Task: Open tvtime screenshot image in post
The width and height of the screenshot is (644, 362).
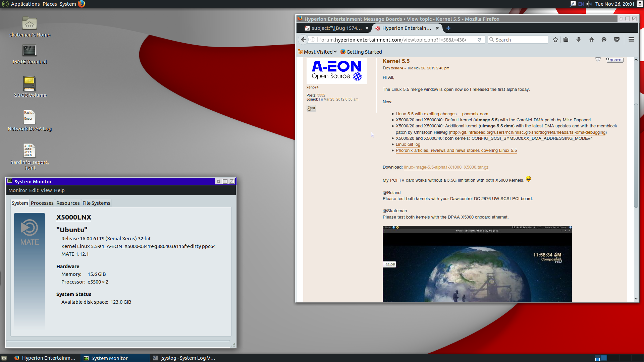Action: pos(477,264)
